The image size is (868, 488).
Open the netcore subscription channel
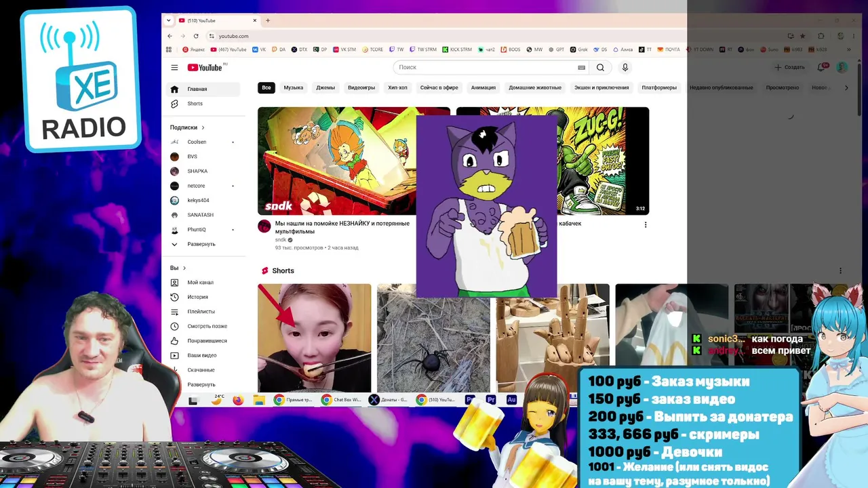pyautogui.click(x=203, y=186)
